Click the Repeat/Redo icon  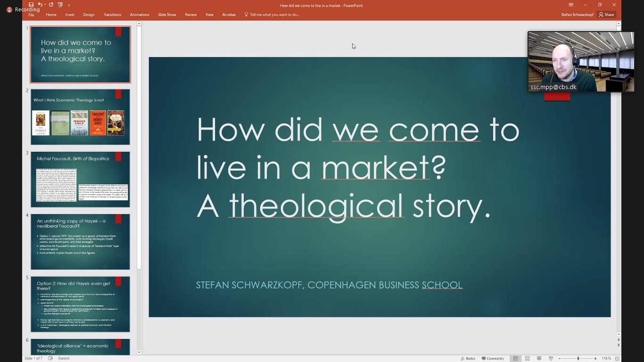click(51, 5)
